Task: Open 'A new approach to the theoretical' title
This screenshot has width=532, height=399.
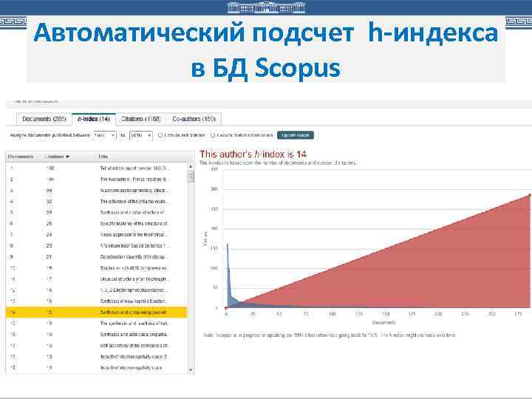Action: pos(134,235)
